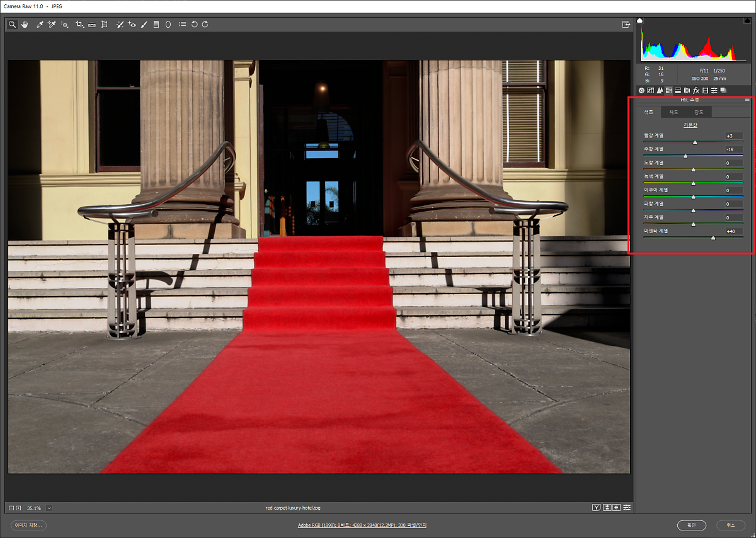Open the zoom level dropdown at 35.1%
The image size is (756, 538).
tap(49, 508)
